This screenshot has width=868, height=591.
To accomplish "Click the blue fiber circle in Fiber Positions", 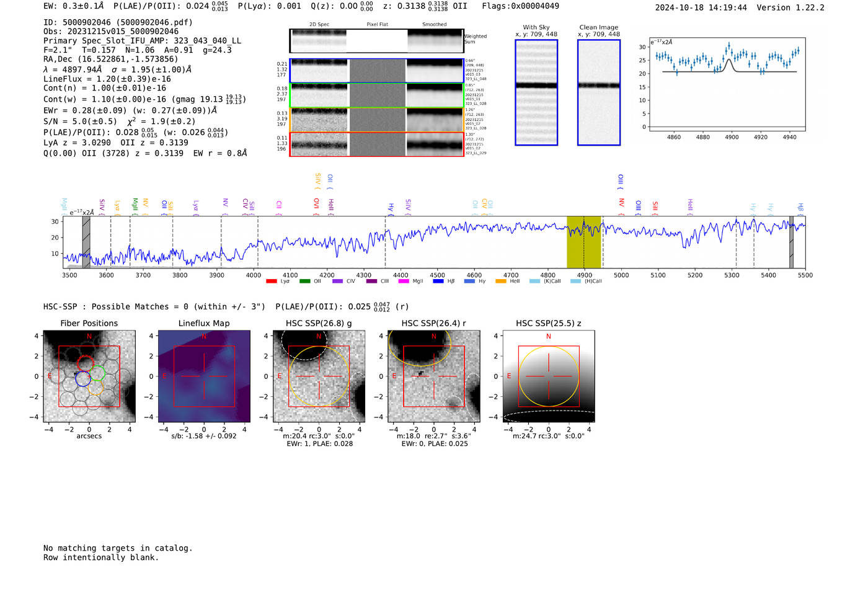I will pyautogui.click(x=83, y=379).
